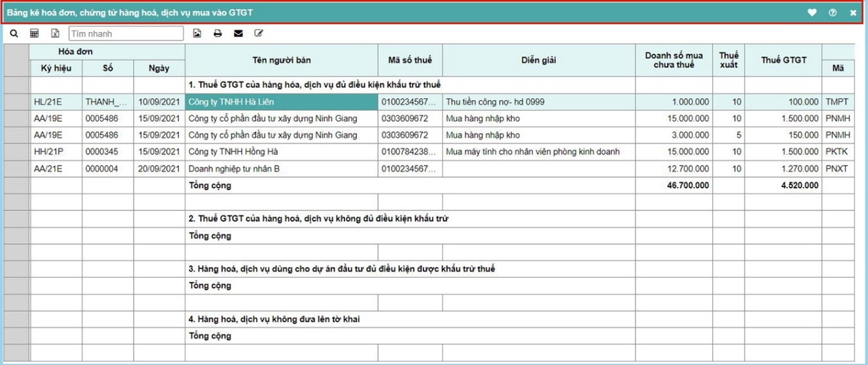Open the calculator icon in toolbar

click(x=35, y=34)
